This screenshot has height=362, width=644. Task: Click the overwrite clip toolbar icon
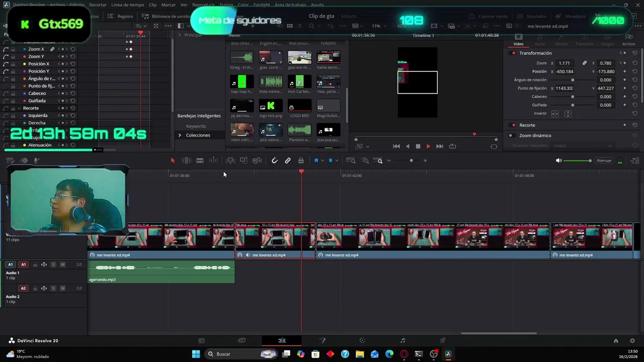(244, 160)
